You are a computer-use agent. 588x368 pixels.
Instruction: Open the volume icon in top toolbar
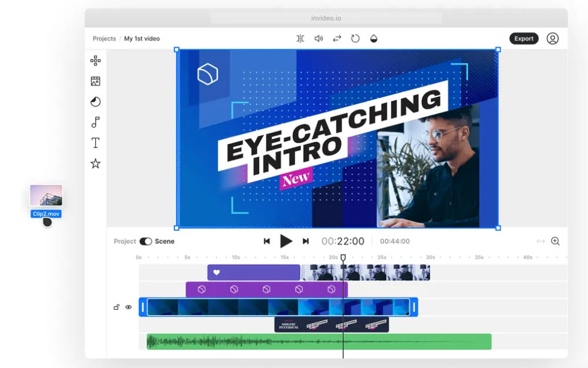click(317, 38)
